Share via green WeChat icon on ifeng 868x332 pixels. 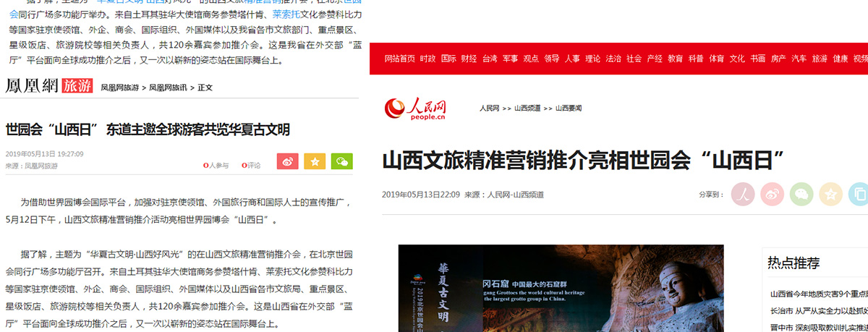pyautogui.click(x=342, y=162)
